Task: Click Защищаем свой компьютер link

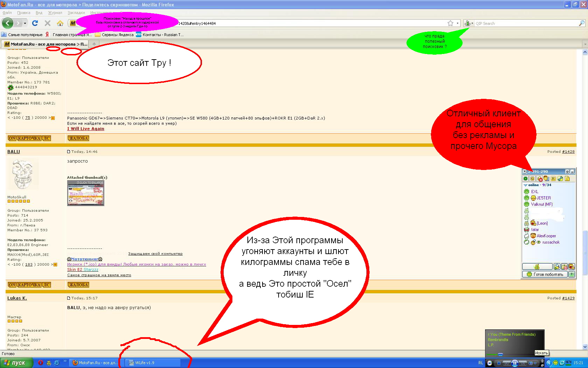Action: [155, 254]
